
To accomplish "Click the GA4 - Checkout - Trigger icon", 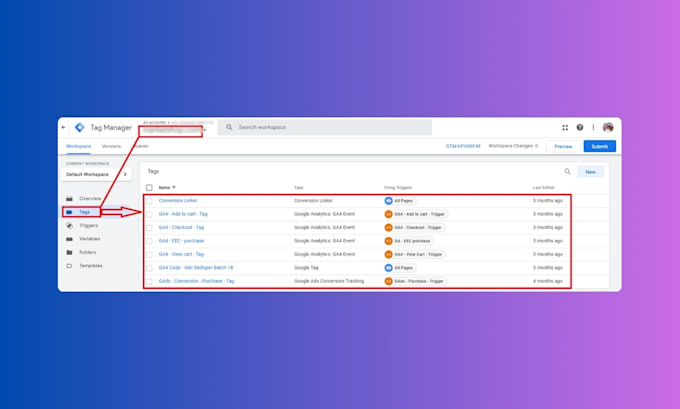I will tap(389, 228).
